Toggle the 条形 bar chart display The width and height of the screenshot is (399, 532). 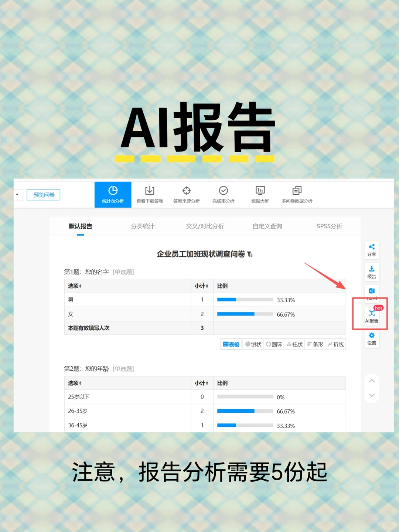coord(315,344)
